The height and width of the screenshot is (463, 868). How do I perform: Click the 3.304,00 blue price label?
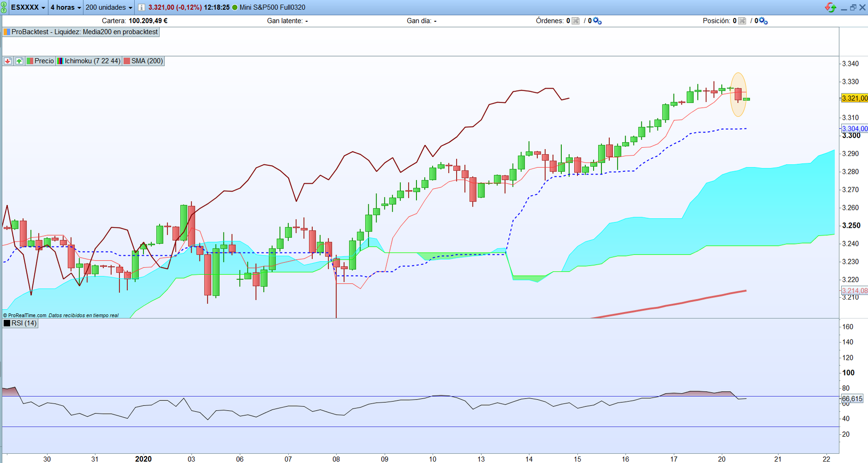pyautogui.click(x=854, y=129)
